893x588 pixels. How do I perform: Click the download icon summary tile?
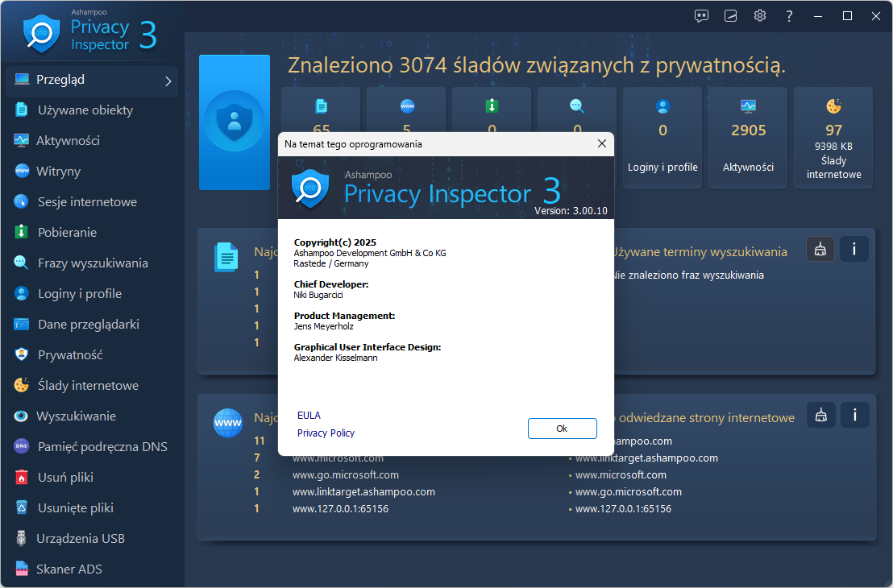pyautogui.click(x=492, y=106)
